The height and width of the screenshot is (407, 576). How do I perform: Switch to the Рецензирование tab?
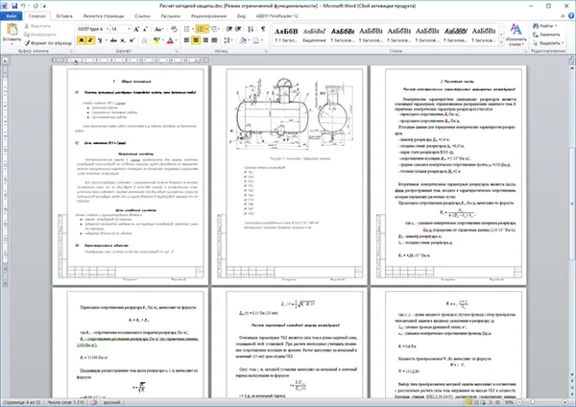coord(208,16)
